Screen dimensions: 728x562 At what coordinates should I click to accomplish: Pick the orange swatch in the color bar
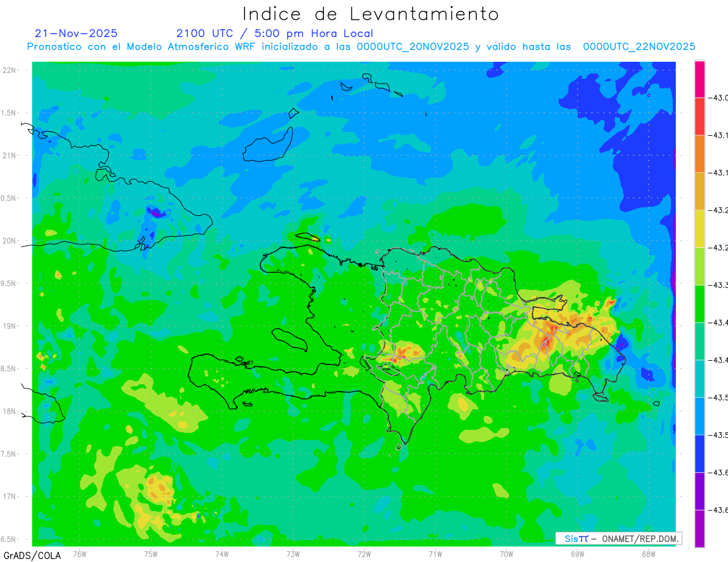pos(699,154)
